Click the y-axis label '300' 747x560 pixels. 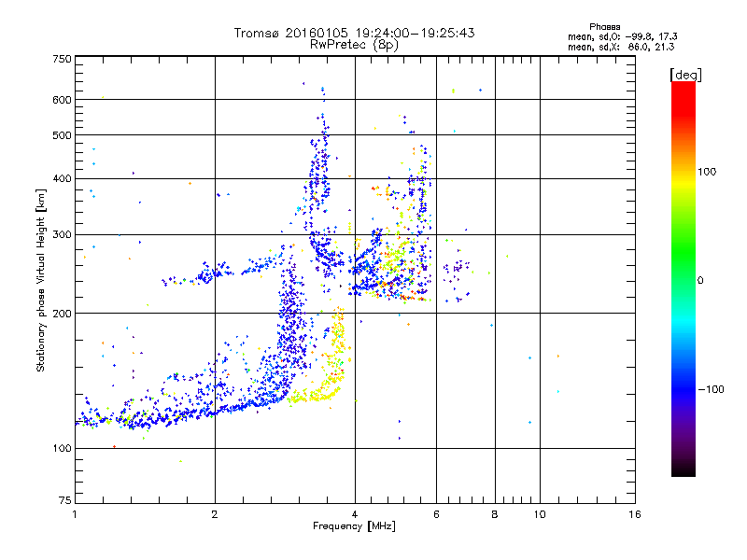coord(62,235)
